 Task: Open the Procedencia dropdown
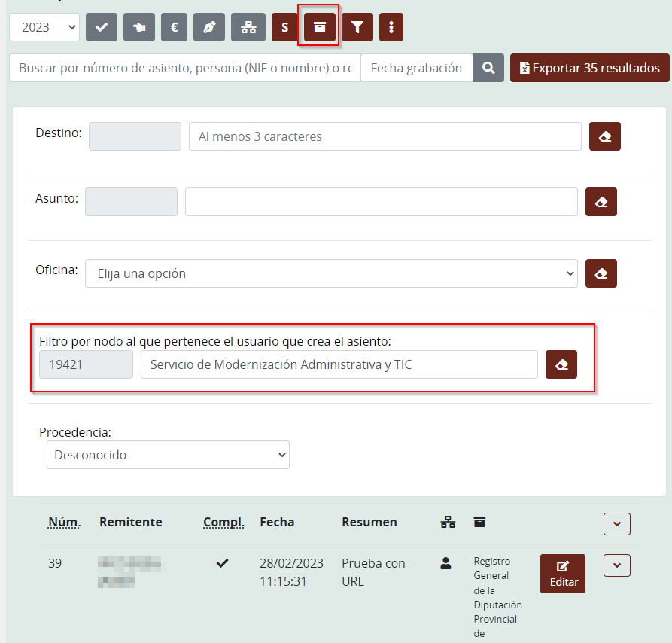168,455
